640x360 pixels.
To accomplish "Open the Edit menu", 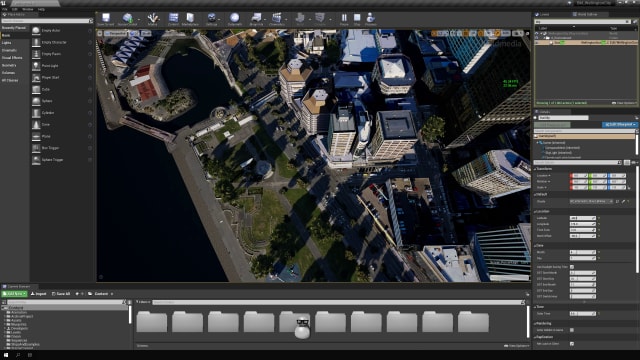I will tap(15, 9).
